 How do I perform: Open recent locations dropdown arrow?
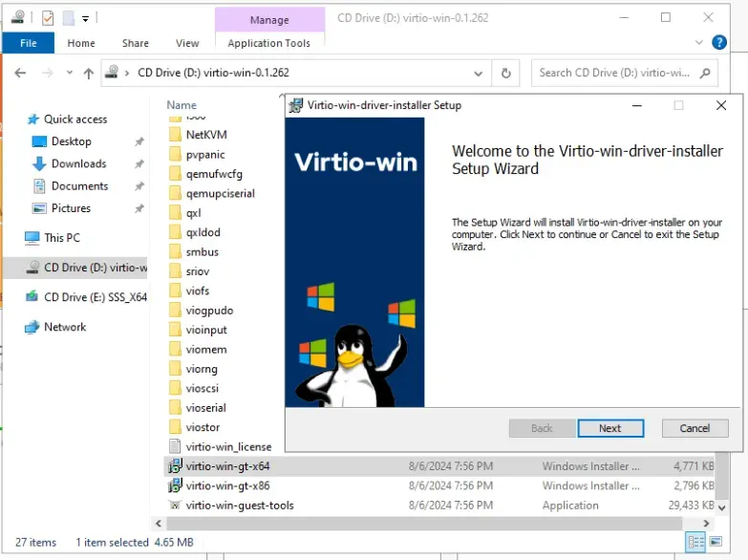click(x=70, y=73)
